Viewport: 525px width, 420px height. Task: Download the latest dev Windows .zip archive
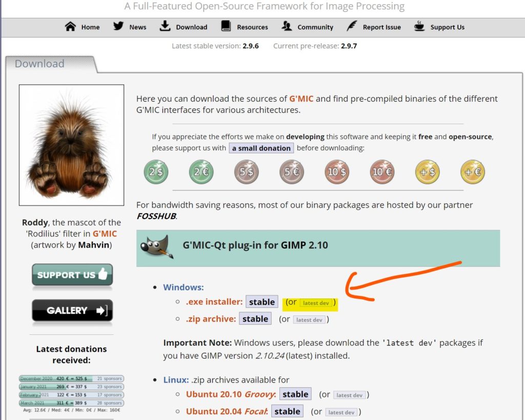[x=309, y=320]
